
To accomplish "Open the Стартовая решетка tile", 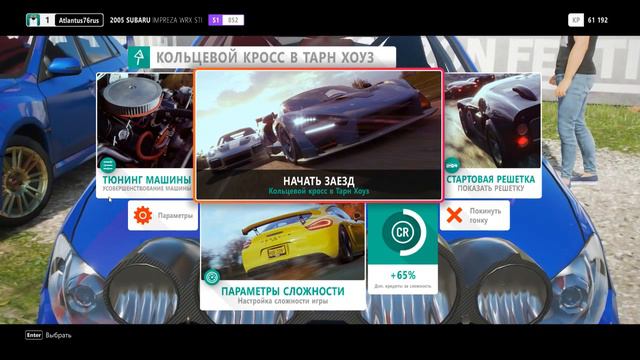I will 493,136.
